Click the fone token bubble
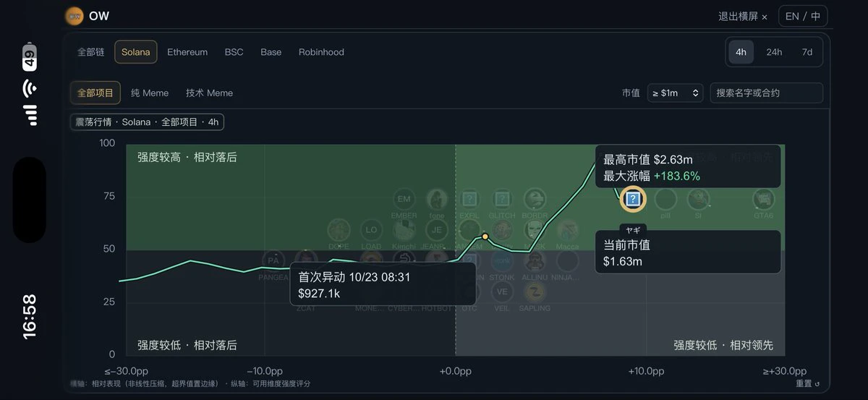The image size is (868, 400). point(436,199)
